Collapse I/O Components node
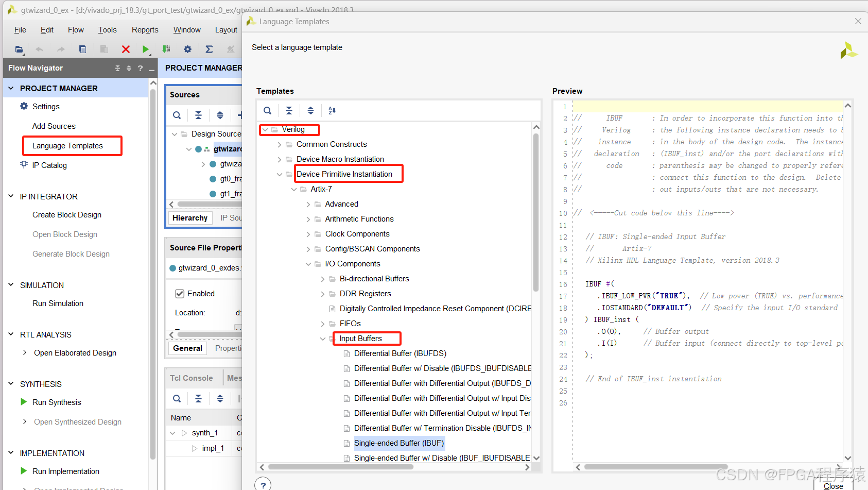This screenshot has height=490, width=868. [308, 264]
